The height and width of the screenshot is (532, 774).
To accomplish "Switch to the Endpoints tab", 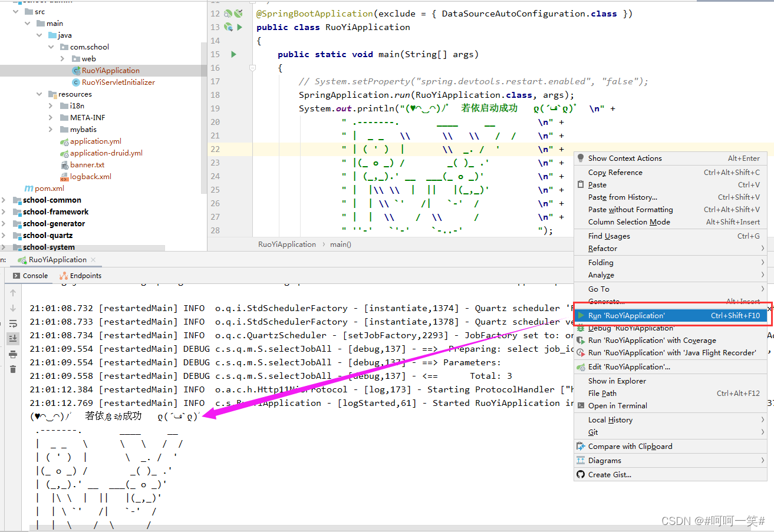I will [x=81, y=276].
